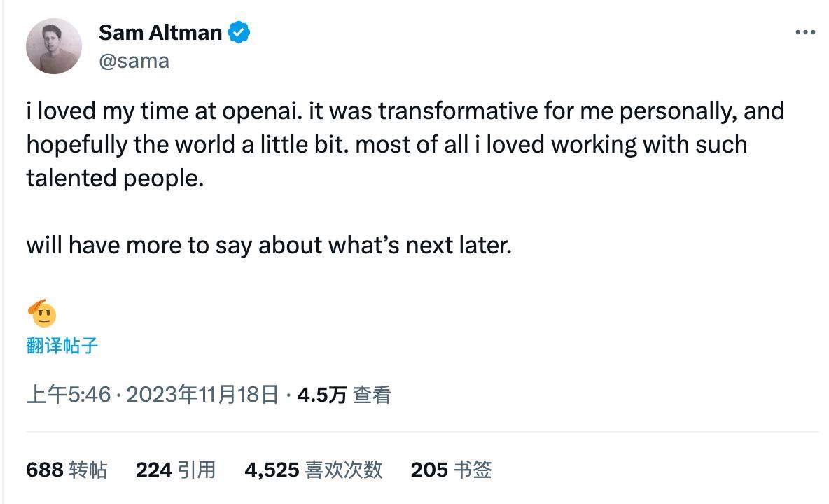Open the 688 转帖 reposts list

click(67, 469)
